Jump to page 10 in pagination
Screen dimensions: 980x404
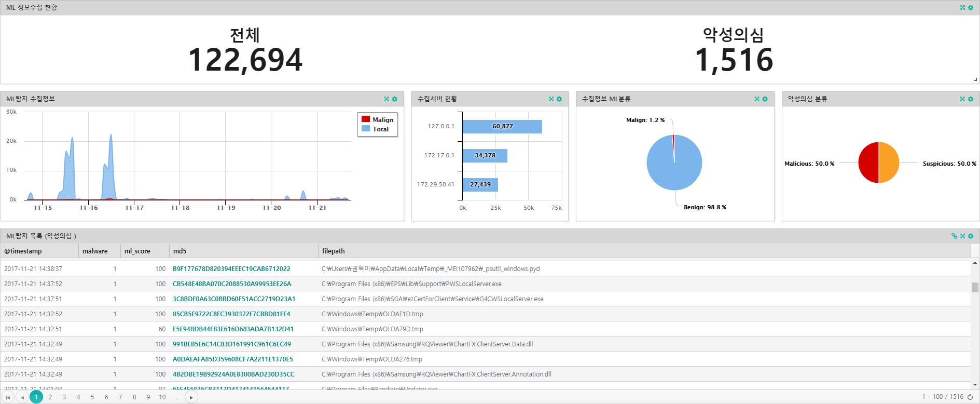point(162,397)
